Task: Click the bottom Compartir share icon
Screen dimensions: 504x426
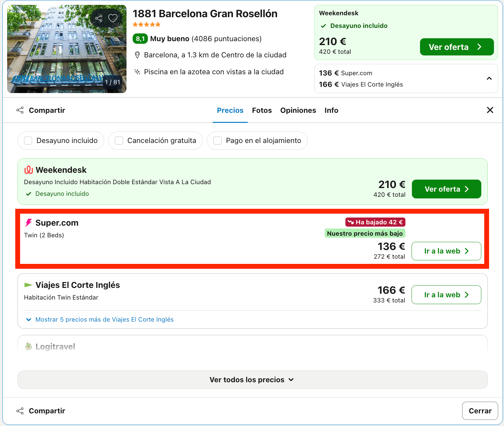Action: point(20,411)
